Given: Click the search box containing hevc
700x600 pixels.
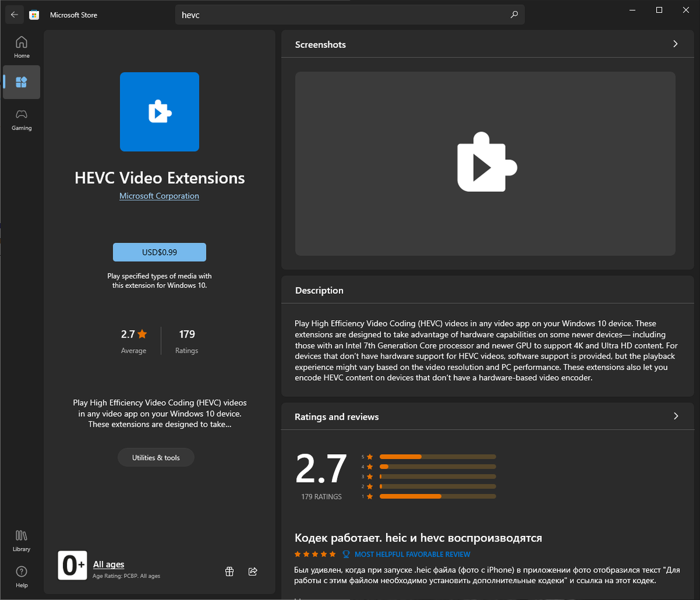Looking at the screenshot, I should 349,15.
